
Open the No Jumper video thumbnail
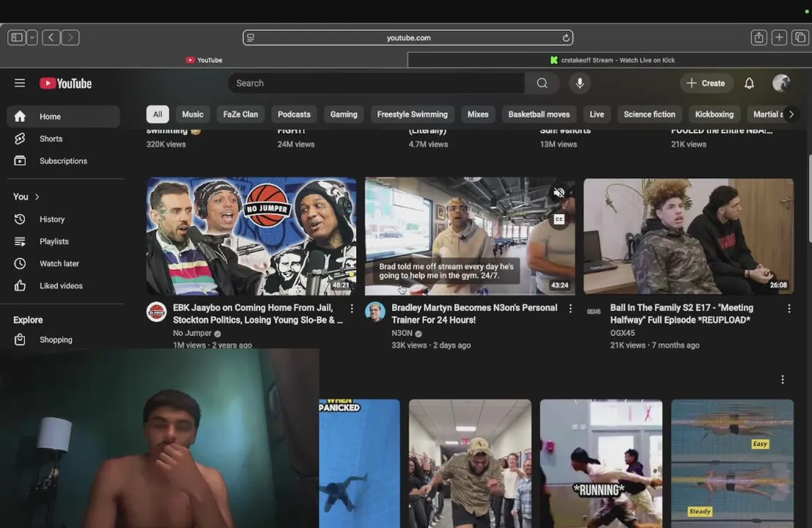(x=251, y=236)
